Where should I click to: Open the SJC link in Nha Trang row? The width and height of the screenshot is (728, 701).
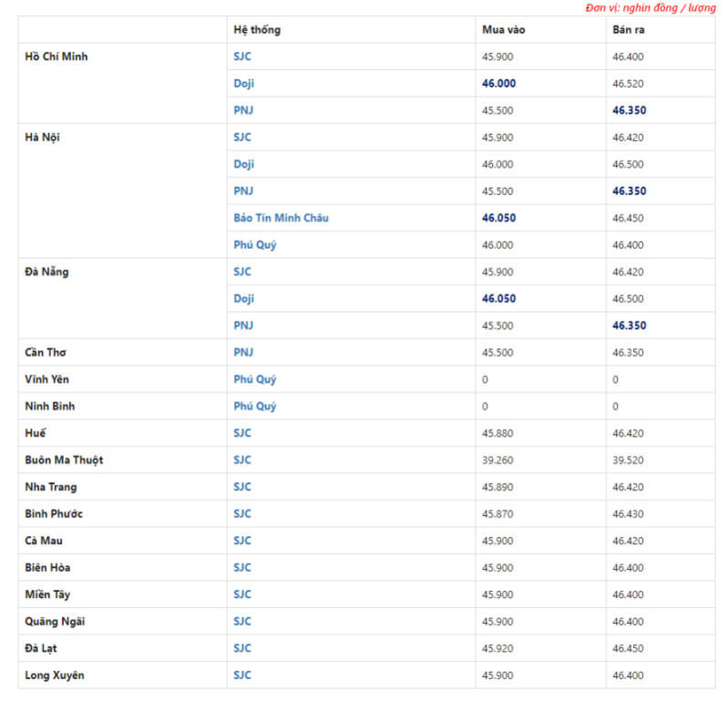coord(241,487)
